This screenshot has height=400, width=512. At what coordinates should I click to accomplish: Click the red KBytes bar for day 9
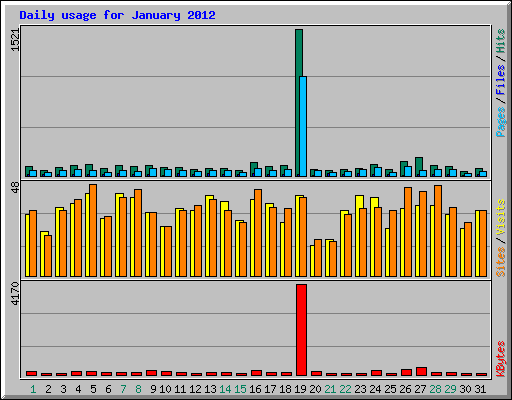(x=151, y=373)
